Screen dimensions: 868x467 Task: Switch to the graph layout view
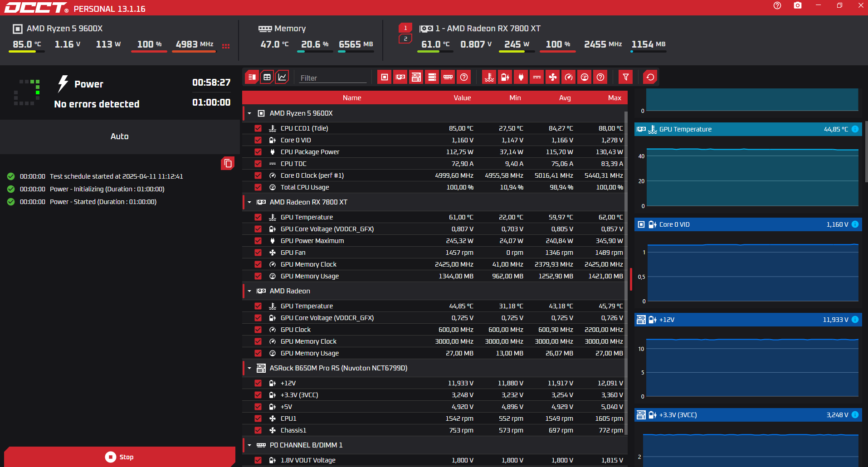[x=282, y=77]
